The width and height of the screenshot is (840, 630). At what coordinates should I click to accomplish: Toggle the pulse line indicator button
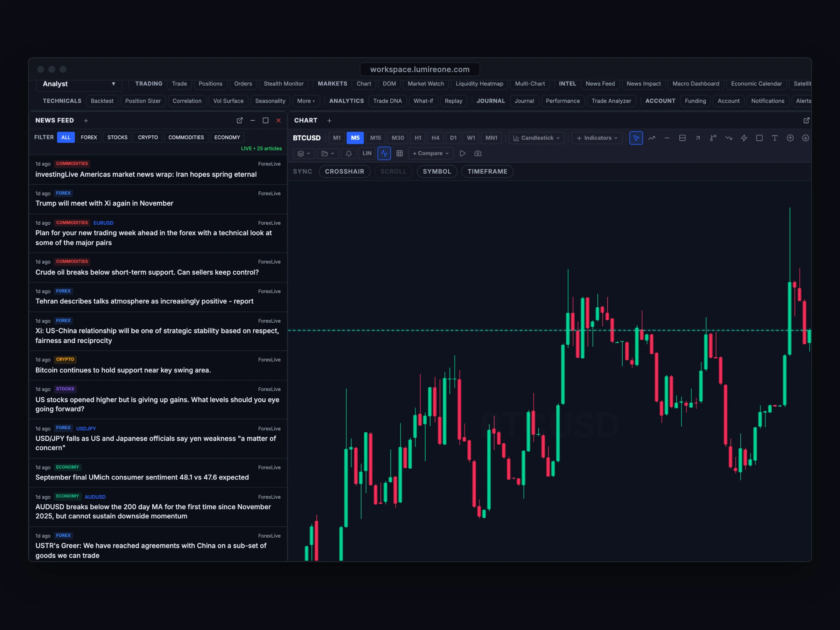[x=384, y=153]
